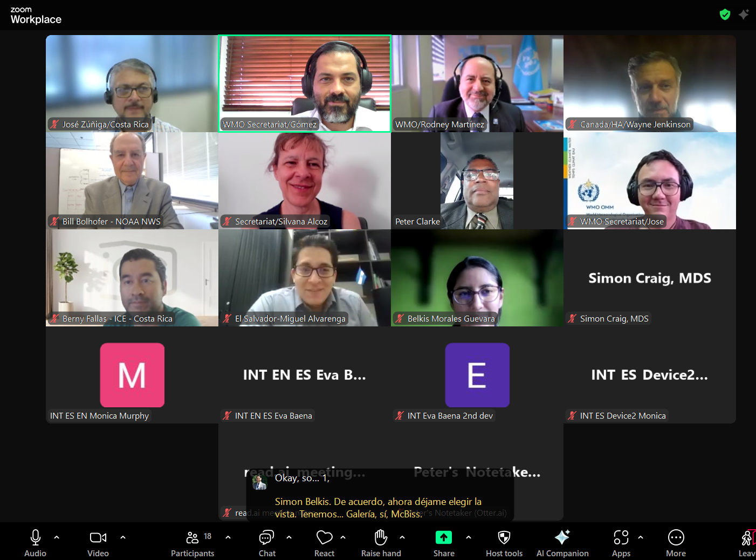
Task: Click muted mic icon on José Zúñiga label
Action: 54,124
